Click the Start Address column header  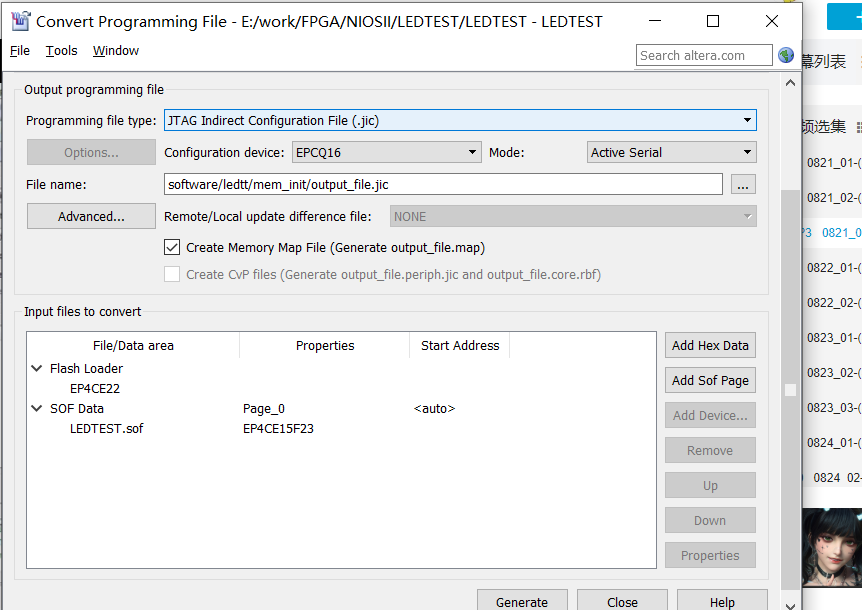click(460, 345)
